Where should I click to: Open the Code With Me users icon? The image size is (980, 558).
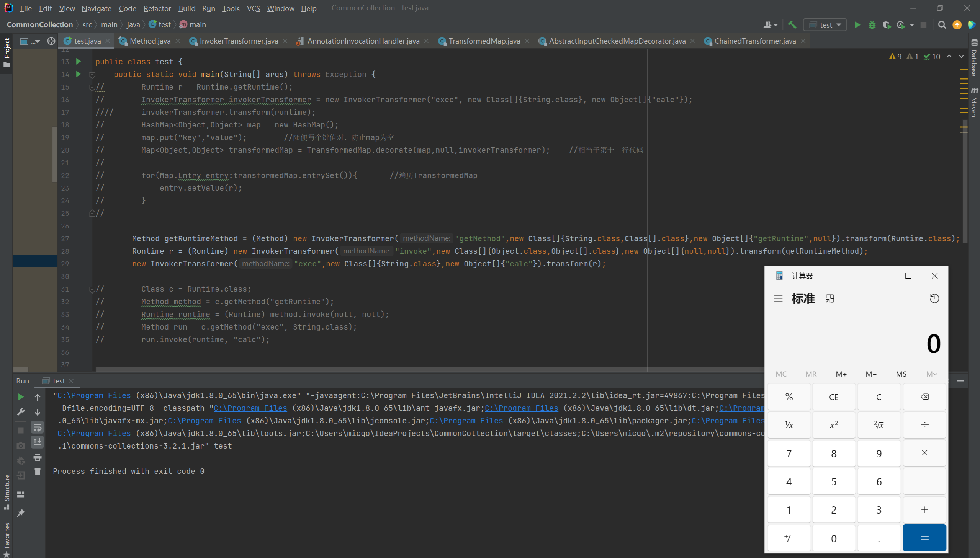[x=770, y=25]
